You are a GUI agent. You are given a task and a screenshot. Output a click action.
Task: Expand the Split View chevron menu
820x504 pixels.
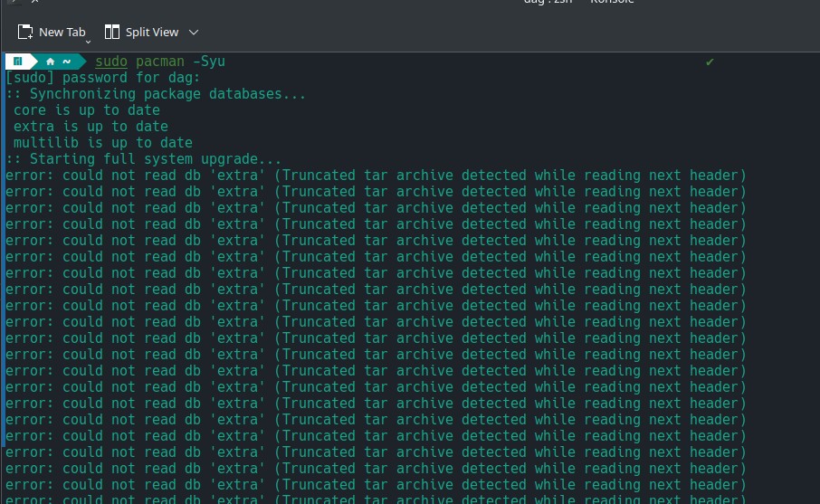(194, 33)
